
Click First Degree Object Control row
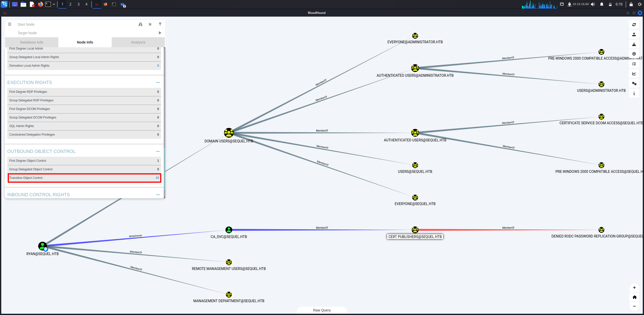coord(84,161)
